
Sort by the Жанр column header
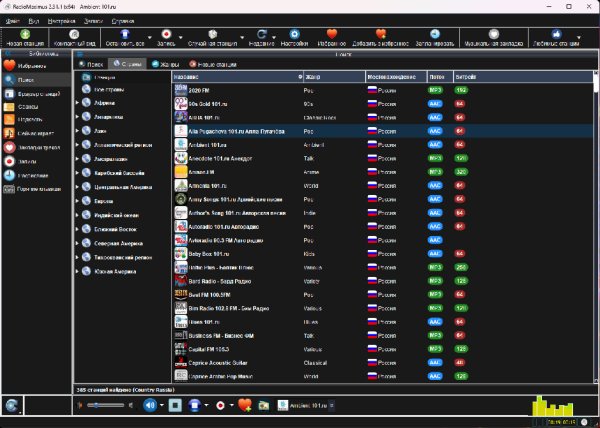(x=334, y=77)
